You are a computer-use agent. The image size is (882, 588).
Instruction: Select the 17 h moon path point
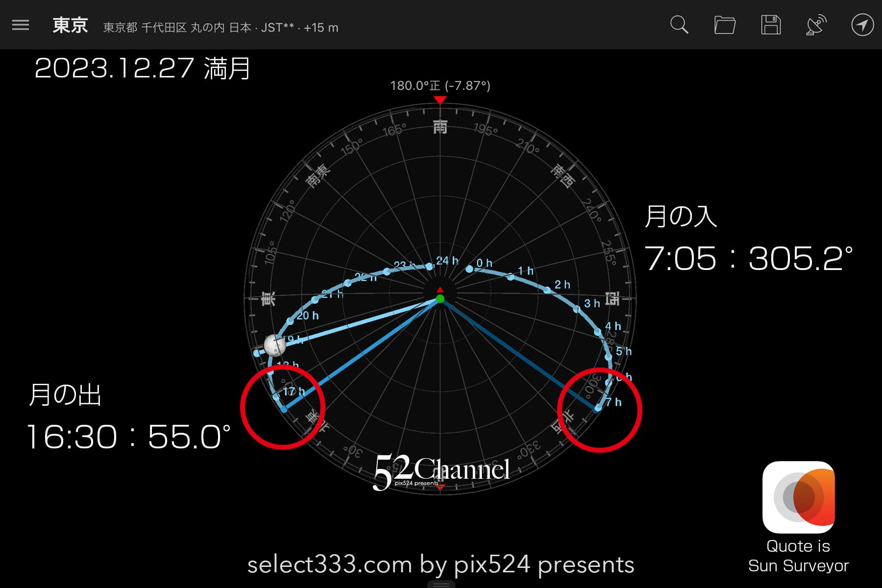coord(276,397)
